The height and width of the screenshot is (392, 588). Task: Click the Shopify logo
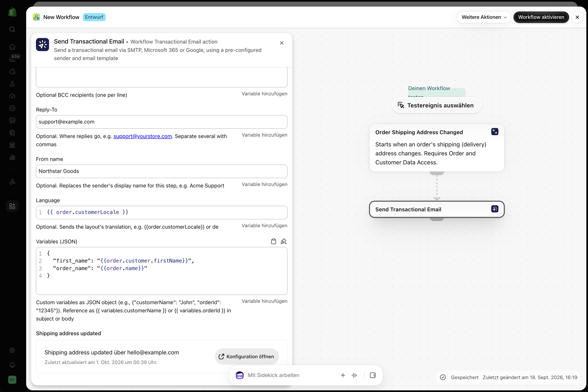click(x=12, y=12)
